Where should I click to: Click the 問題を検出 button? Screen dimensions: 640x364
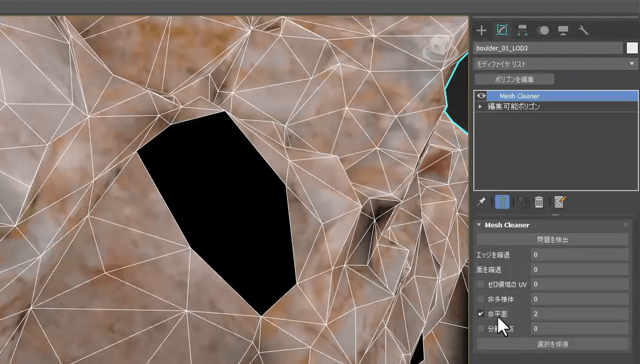tap(552, 240)
